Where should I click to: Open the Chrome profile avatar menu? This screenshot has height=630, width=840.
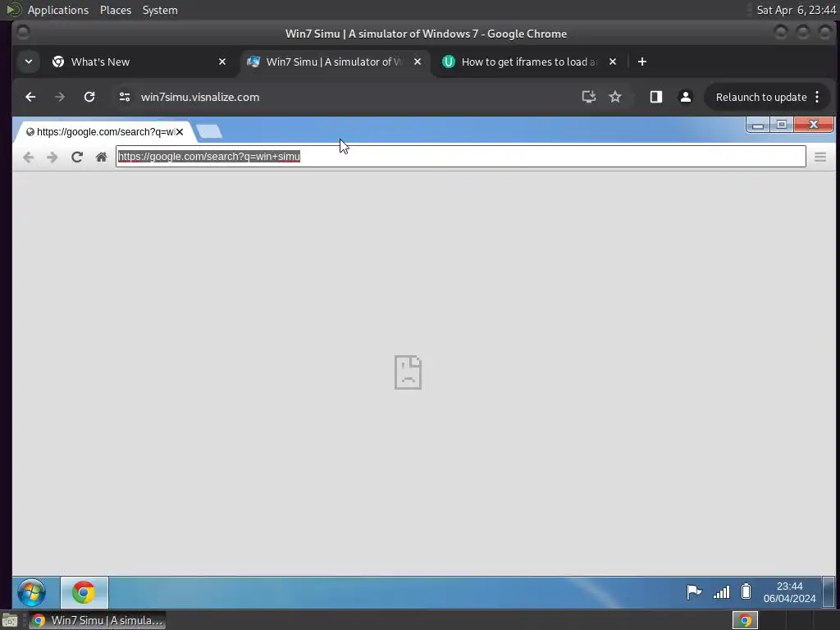click(685, 97)
